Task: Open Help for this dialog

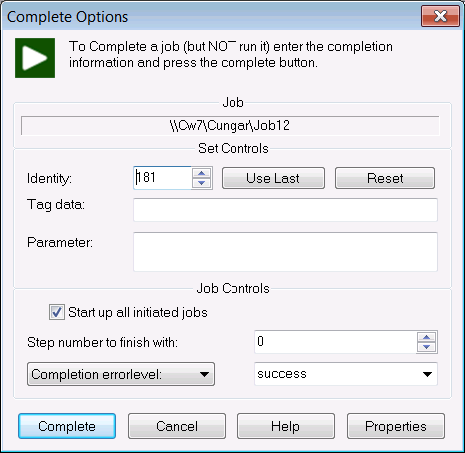Action: pos(286,426)
